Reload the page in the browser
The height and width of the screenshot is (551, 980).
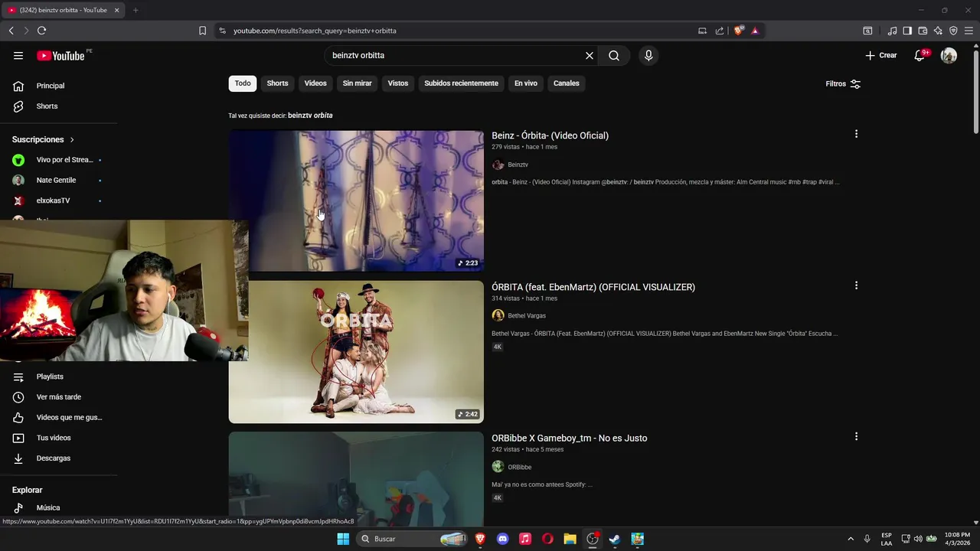(41, 31)
